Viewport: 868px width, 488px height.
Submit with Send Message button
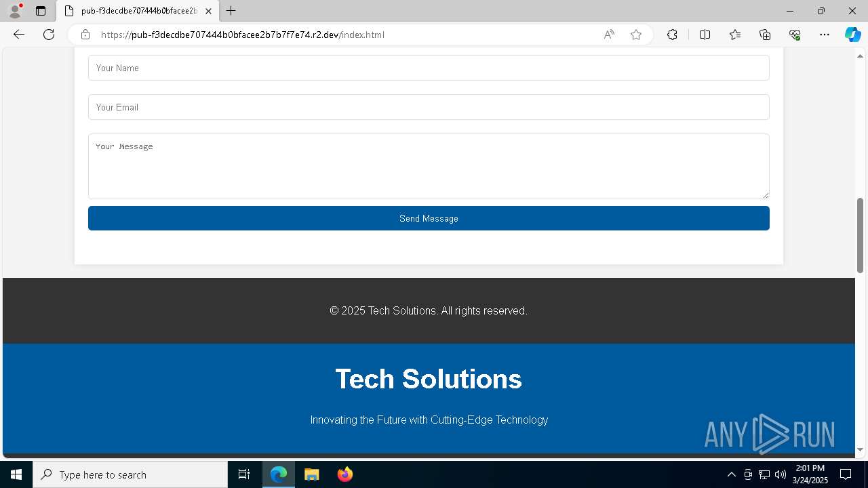coord(429,218)
